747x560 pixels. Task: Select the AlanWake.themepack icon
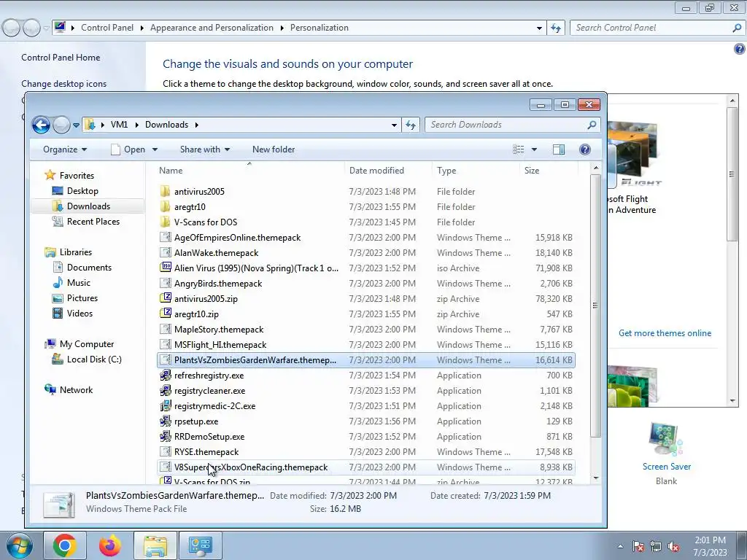[165, 252]
